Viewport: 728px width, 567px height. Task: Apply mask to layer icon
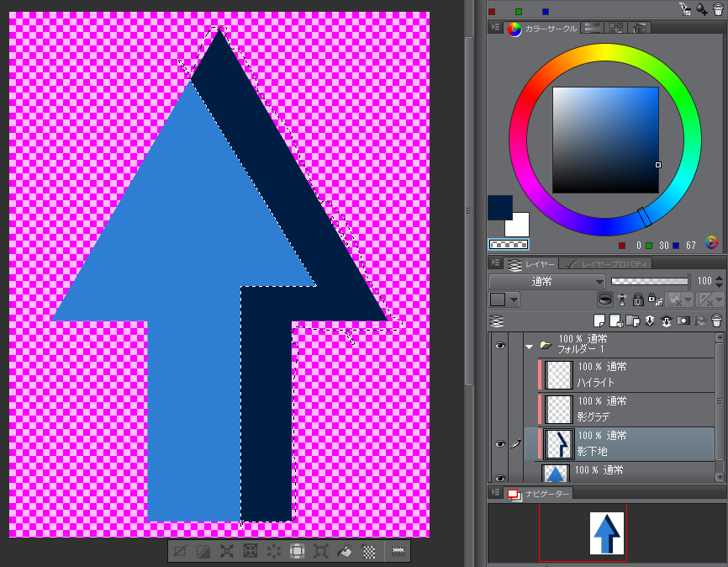(x=700, y=321)
